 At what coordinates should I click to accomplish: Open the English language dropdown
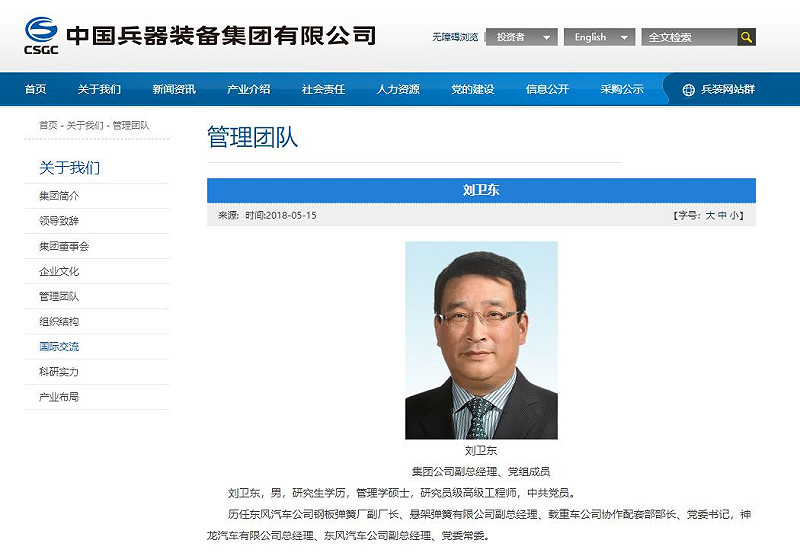pos(599,37)
